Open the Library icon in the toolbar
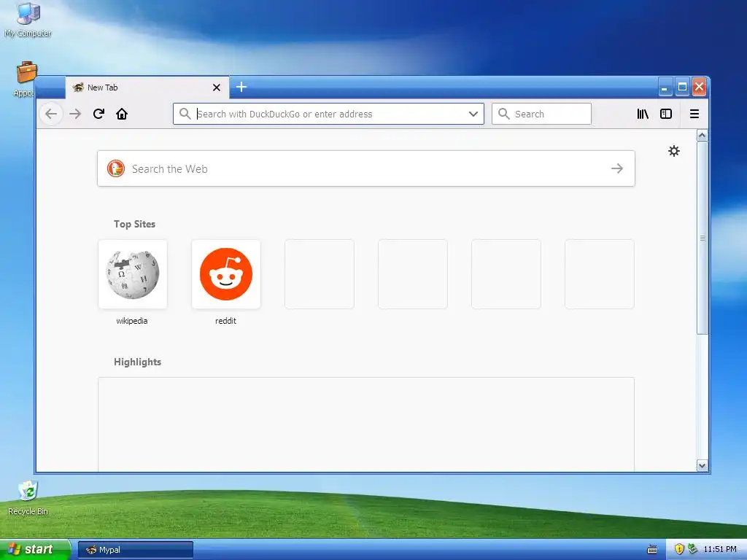Viewport: 747px width, 560px height. pos(643,114)
